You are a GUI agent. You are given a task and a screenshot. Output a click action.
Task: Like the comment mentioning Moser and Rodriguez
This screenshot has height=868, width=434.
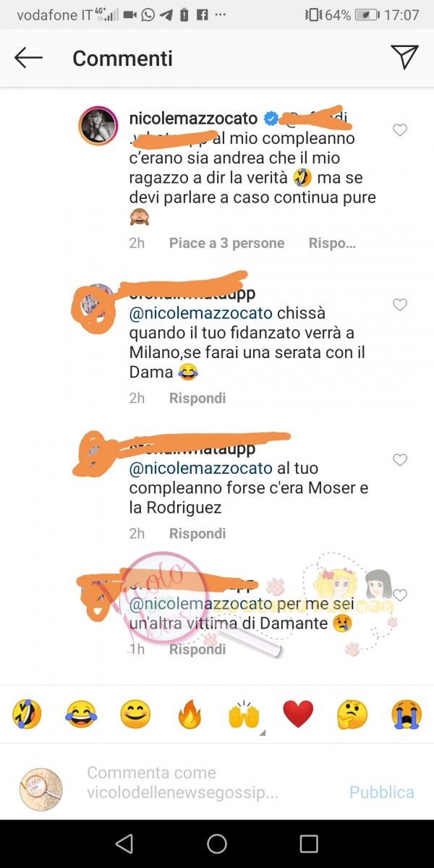[x=399, y=460]
